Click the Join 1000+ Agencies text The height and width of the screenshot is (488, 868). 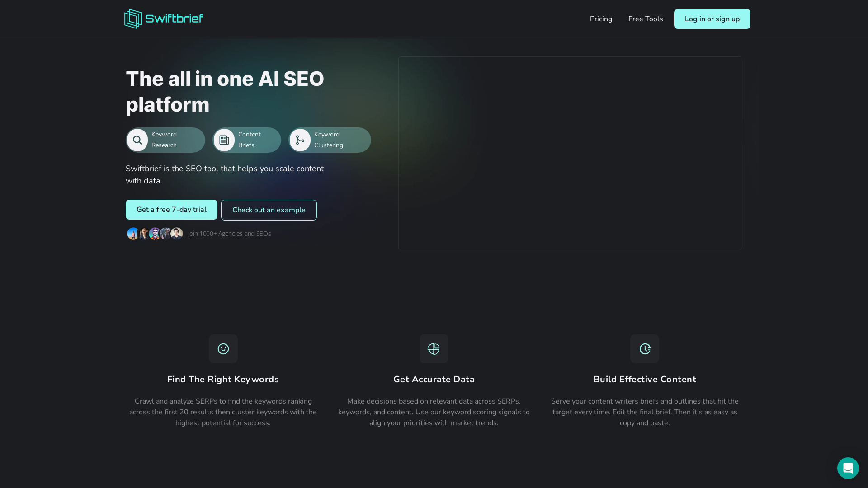point(229,234)
